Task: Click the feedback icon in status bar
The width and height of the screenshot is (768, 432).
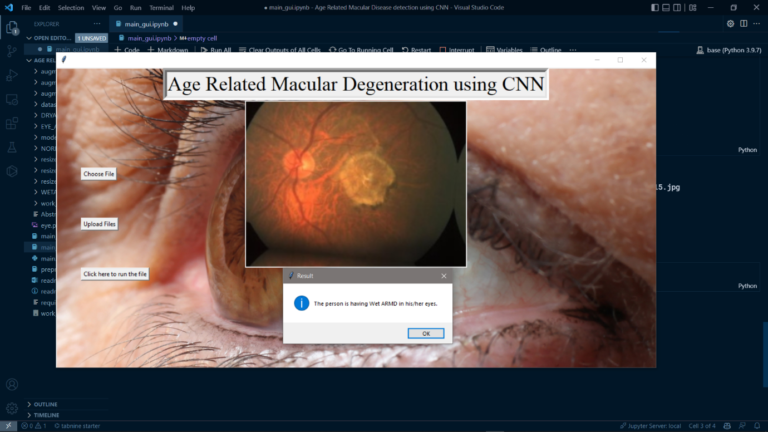Action: pyautogui.click(x=743, y=426)
